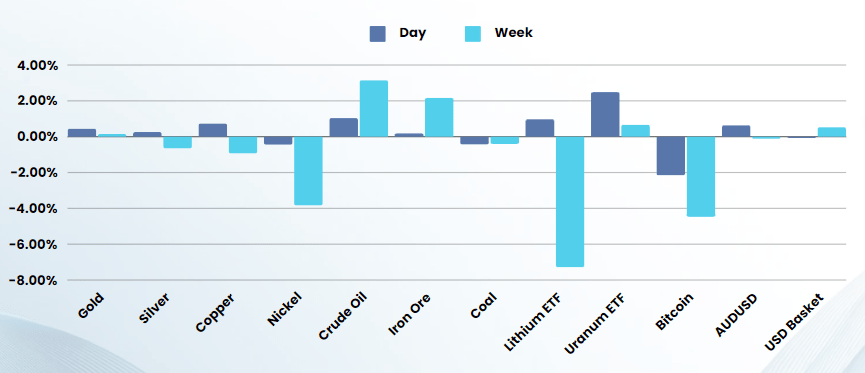Select the Lithium ETF weekly bar
This screenshot has height=373, width=865.
coord(570,201)
